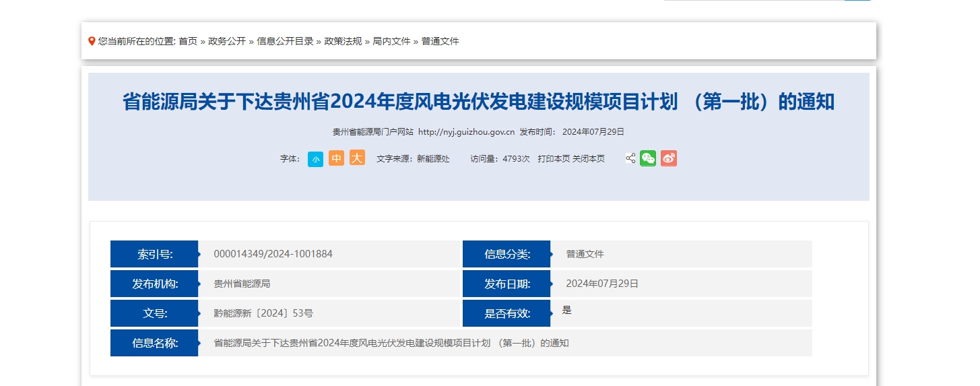Screen dimensions: 980x386
Task: Select classification value 普通文件 in table
Action: click(585, 254)
